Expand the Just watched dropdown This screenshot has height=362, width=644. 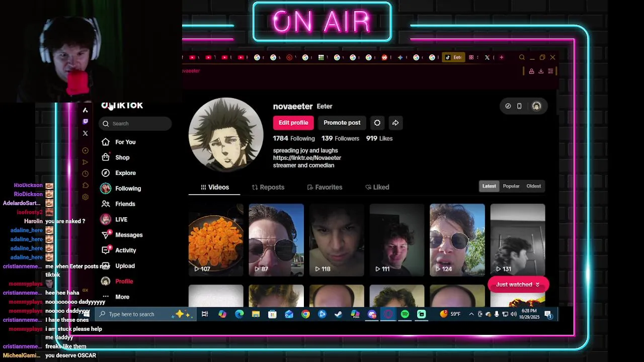[518, 285]
